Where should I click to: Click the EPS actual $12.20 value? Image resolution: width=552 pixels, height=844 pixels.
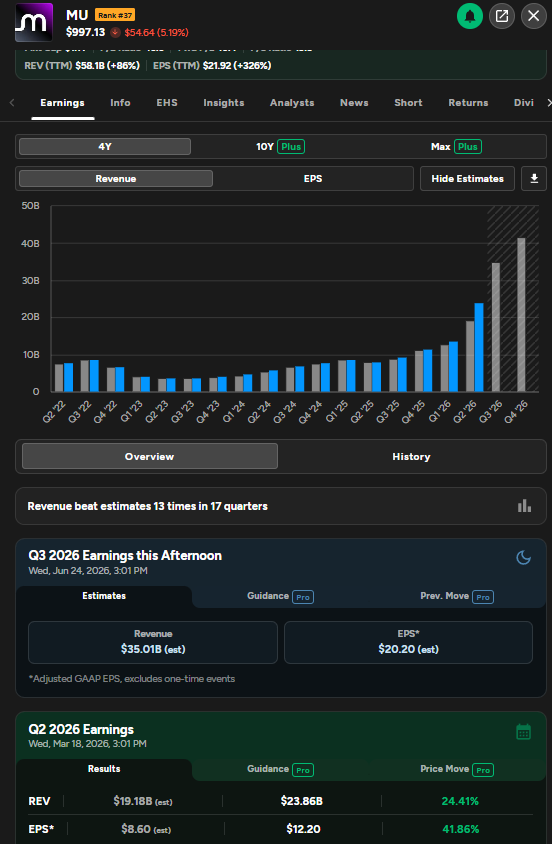(303, 829)
